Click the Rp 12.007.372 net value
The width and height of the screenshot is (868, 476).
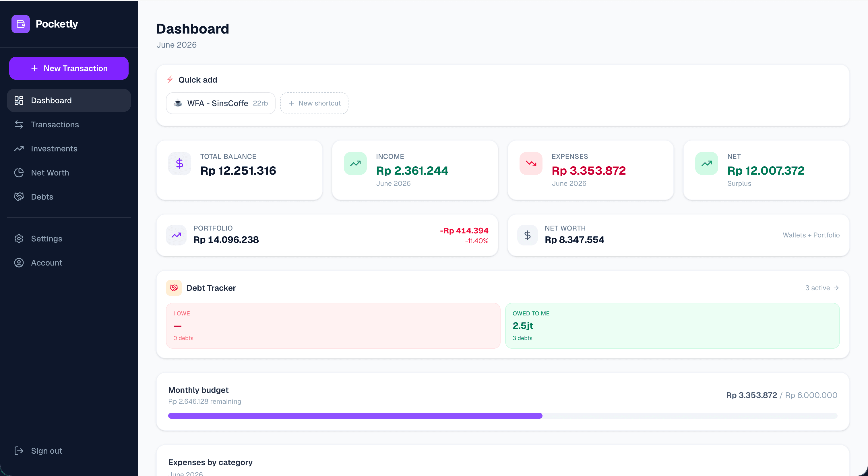[x=766, y=171]
